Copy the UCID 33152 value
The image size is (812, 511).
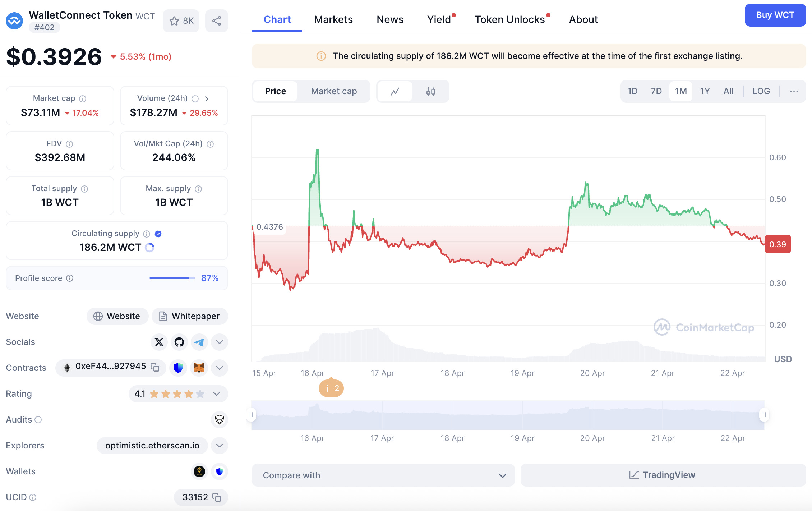[217, 497]
